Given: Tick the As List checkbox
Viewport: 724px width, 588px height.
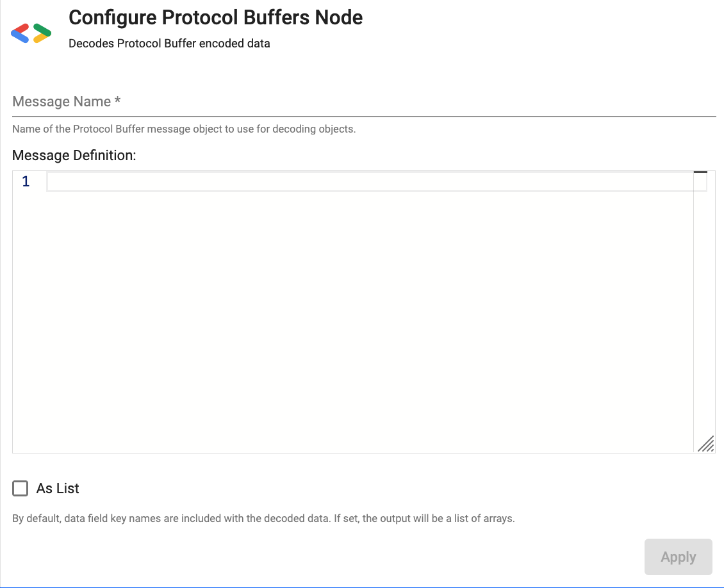Looking at the screenshot, I should coord(21,489).
